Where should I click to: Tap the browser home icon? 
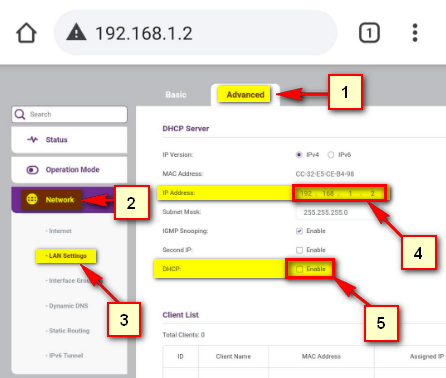(x=26, y=33)
